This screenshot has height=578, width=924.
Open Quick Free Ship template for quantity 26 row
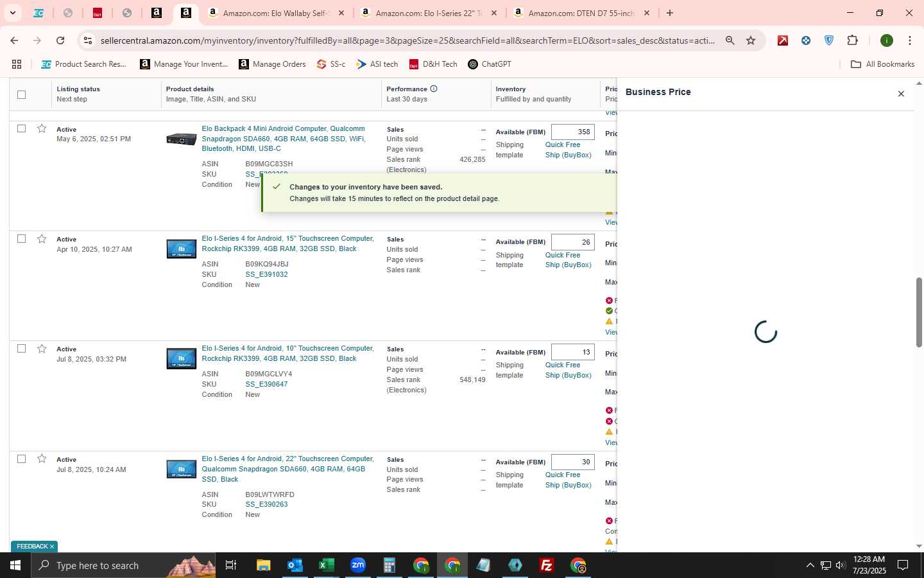point(568,260)
